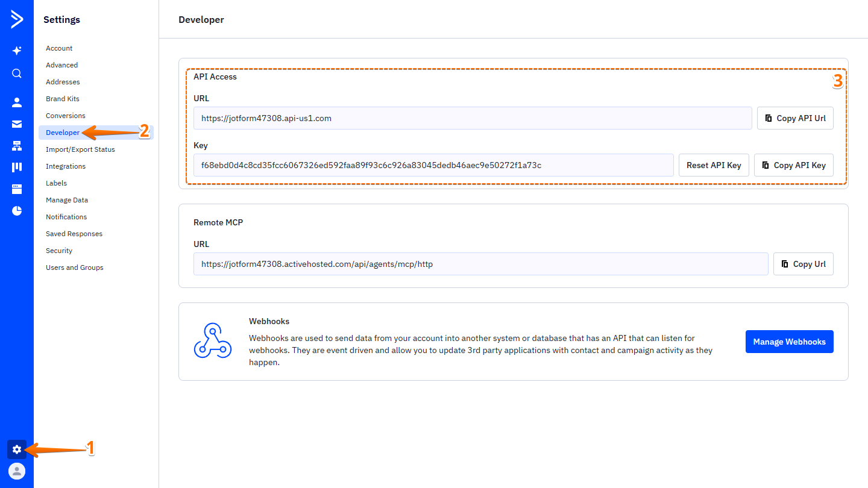The width and height of the screenshot is (868, 488).
Task: Open the Reports pie chart icon
Action: 17,210
